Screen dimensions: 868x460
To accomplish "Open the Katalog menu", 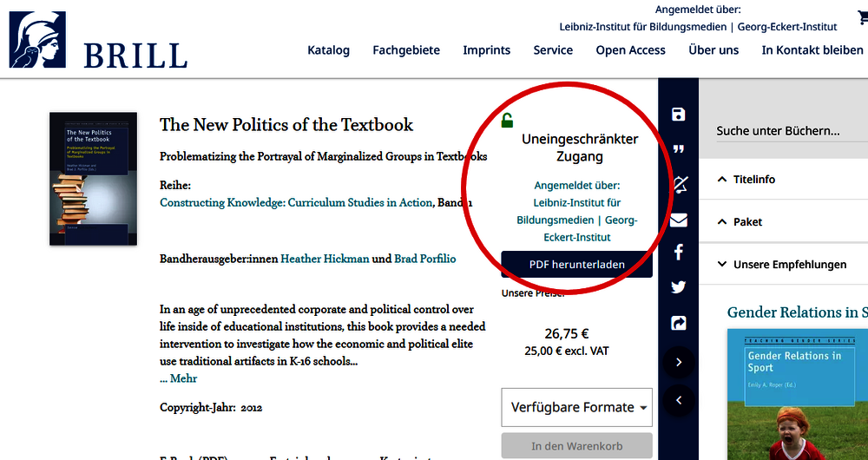I will pos(328,50).
